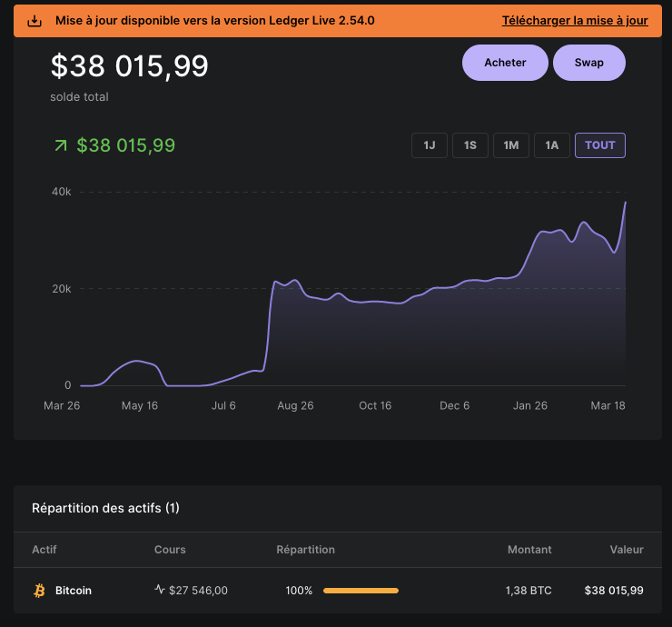This screenshot has height=627, width=672.
Task: Click the Répartition des actifs (1) heading
Action: click(105, 508)
